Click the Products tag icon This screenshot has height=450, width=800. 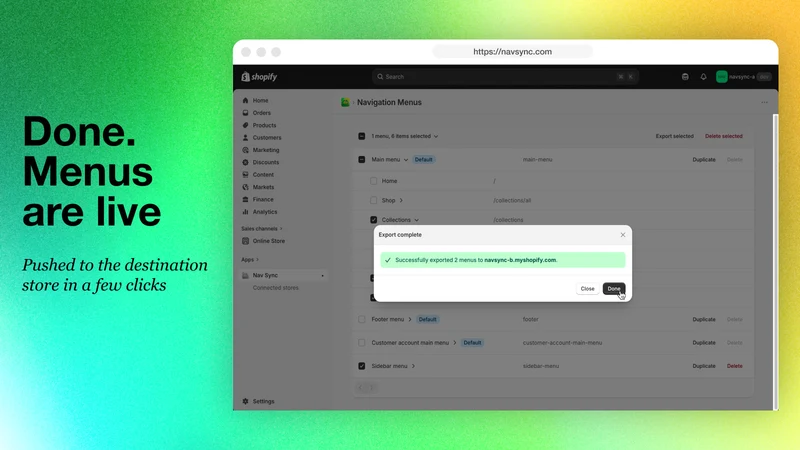245,125
